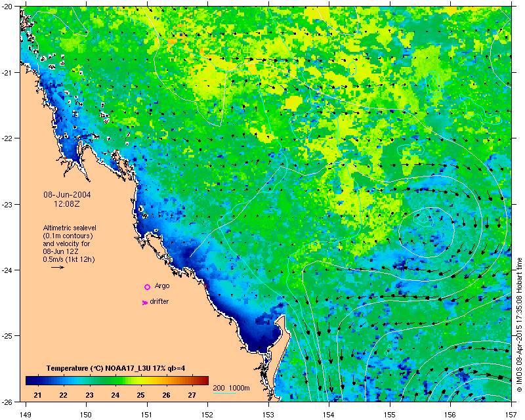Click latitude axis label '-22'
The width and height of the screenshot is (525, 420).
[7, 138]
